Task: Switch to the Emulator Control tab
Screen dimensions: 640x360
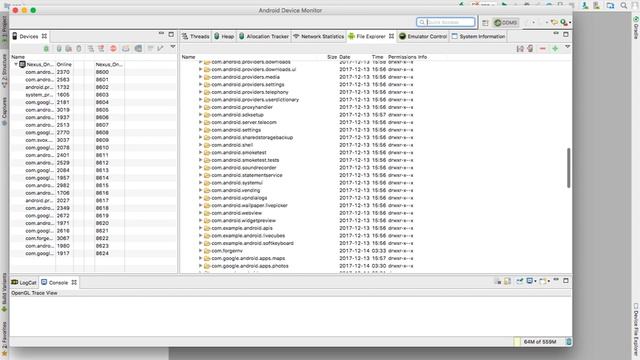Action: coord(423,36)
